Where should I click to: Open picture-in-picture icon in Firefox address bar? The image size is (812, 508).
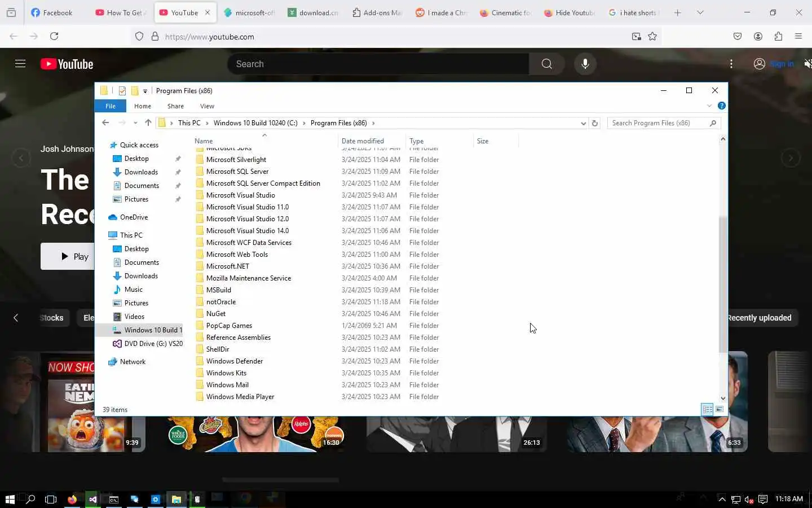point(636,36)
